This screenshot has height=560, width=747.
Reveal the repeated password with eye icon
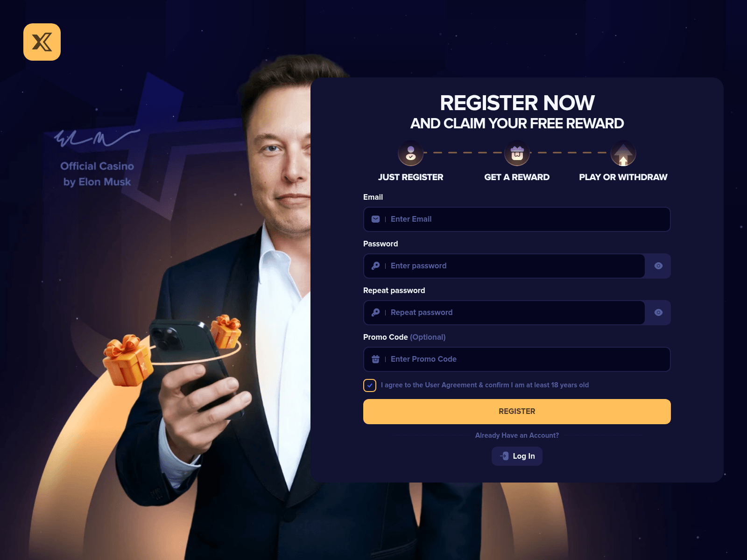(658, 313)
